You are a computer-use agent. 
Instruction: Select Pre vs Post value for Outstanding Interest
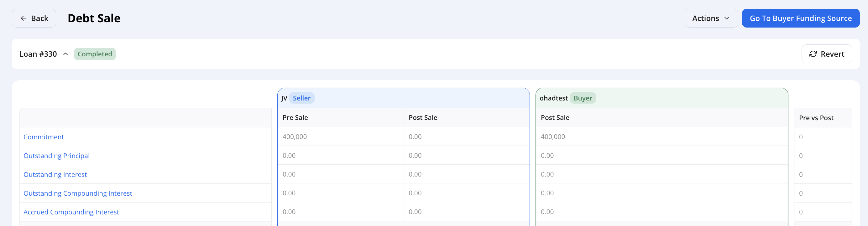801,175
